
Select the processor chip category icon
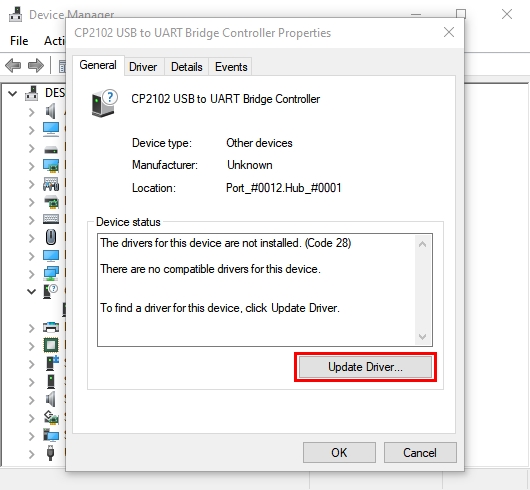[x=51, y=345]
